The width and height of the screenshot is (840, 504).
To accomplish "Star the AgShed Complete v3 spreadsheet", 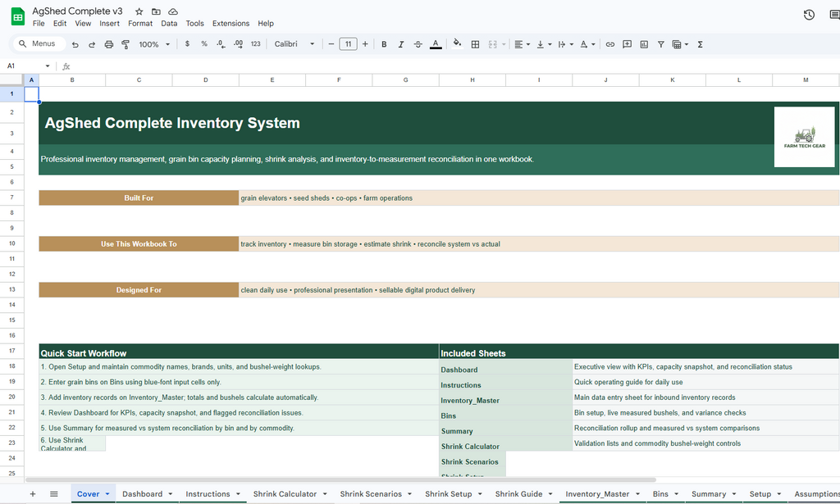I will [138, 11].
